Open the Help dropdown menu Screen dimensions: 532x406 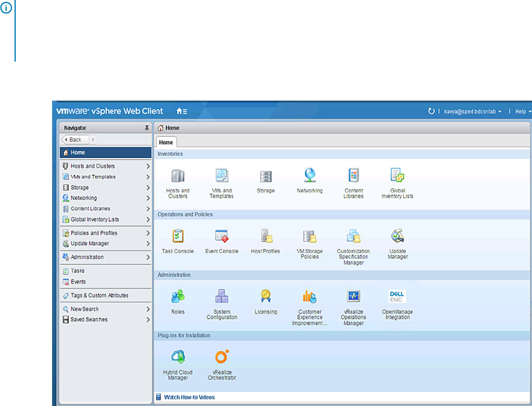[x=523, y=111]
